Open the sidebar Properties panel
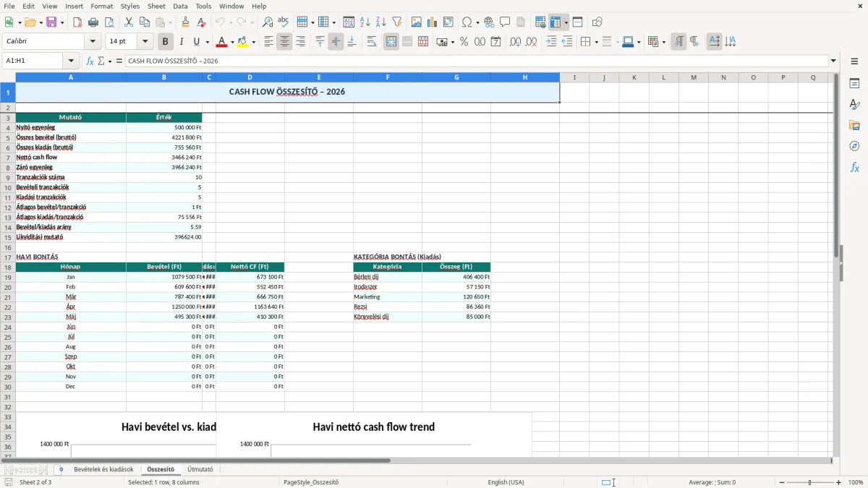 pos(854,83)
